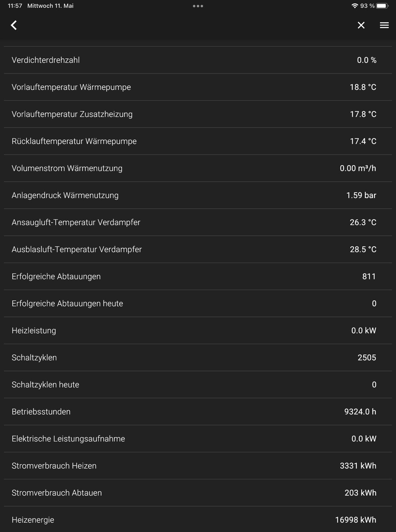Image resolution: width=396 pixels, height=532 pixels.
Task: Tap the back arrow icon
Action: click(x=14, y=25)
